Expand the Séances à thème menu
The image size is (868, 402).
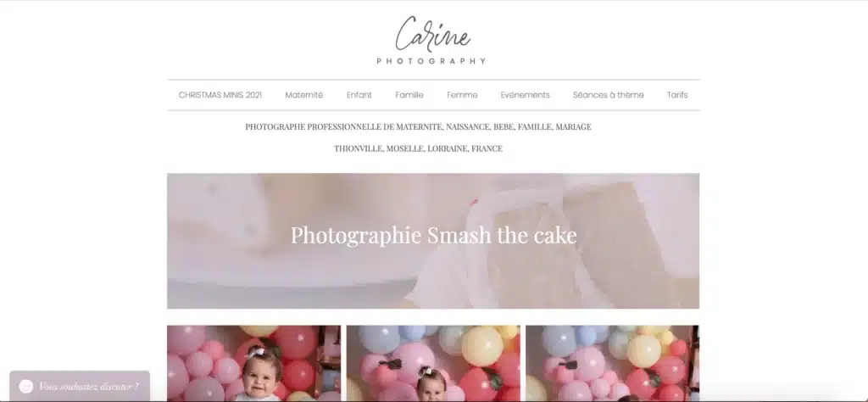(x=608, y=95)
